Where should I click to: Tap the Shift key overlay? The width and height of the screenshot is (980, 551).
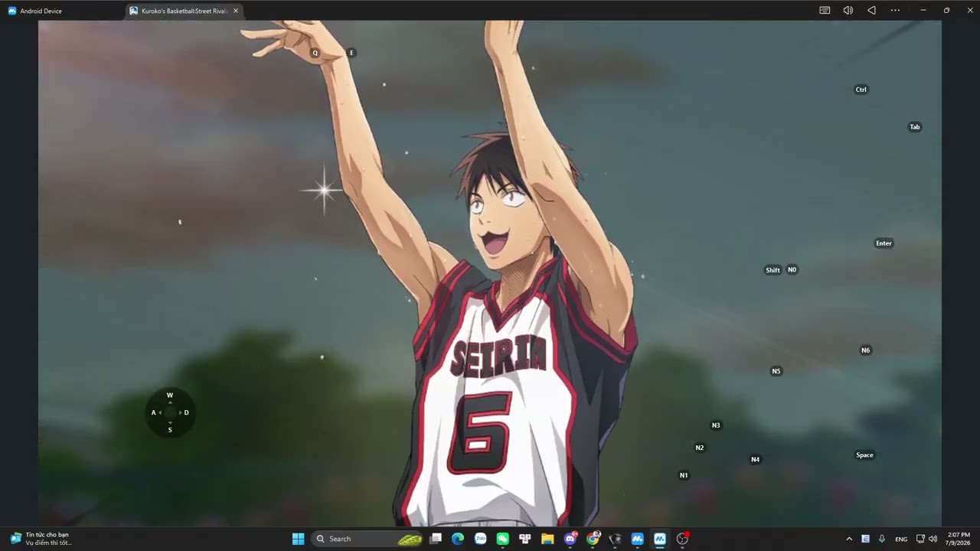click(773, 270)
